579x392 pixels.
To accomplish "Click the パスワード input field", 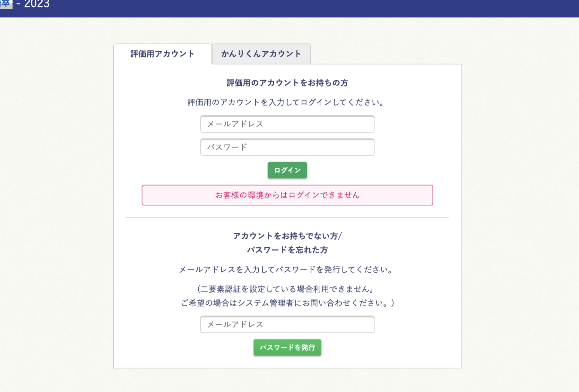I will 287,147.
